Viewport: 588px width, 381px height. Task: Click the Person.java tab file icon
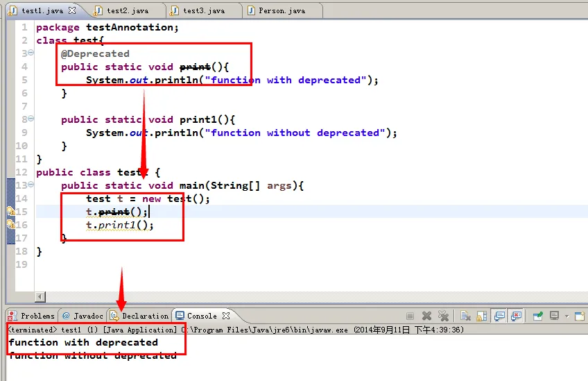(251, 10)
